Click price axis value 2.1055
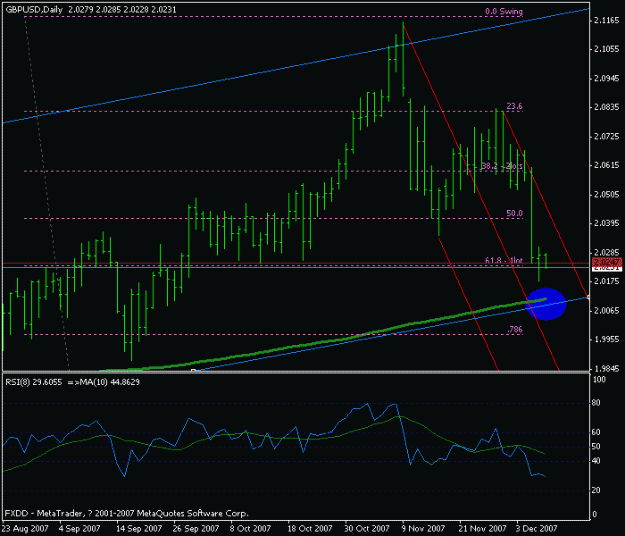 (607, 49)
